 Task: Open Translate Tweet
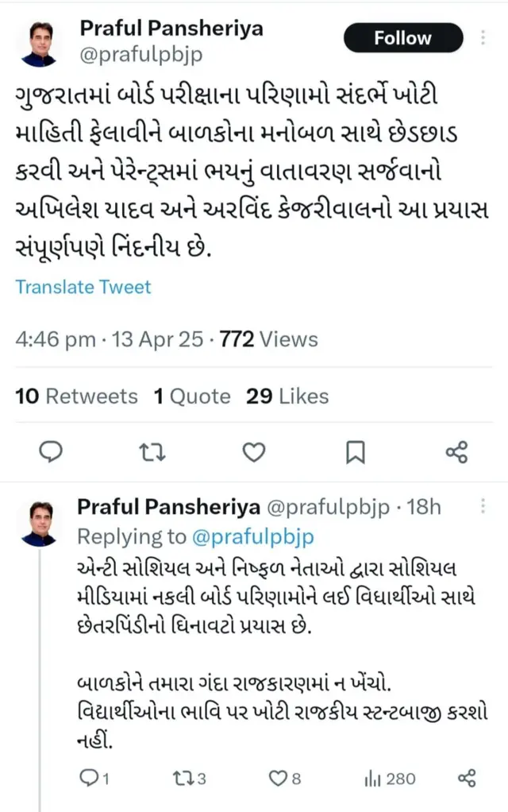[83, 287]
